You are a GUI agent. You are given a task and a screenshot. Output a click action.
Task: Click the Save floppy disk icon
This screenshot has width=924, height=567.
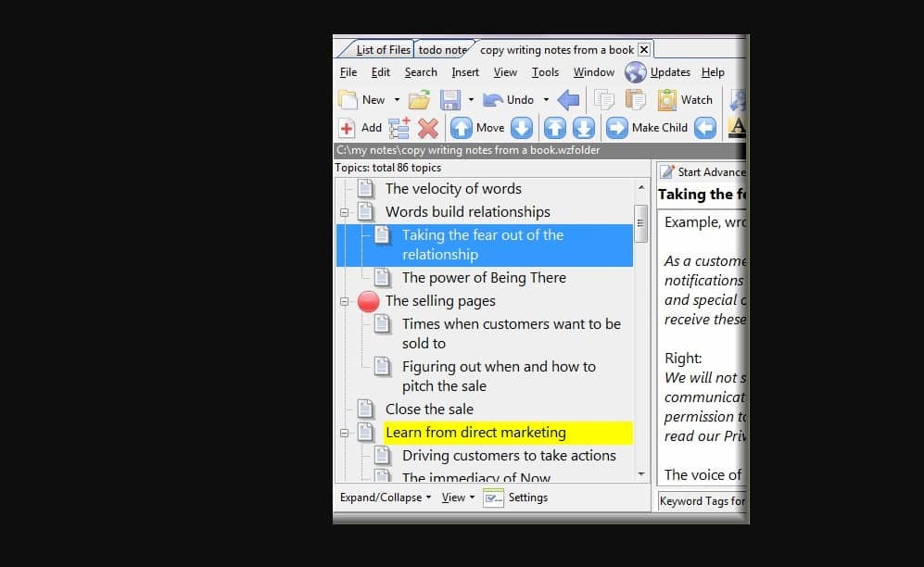click(450, 99)
